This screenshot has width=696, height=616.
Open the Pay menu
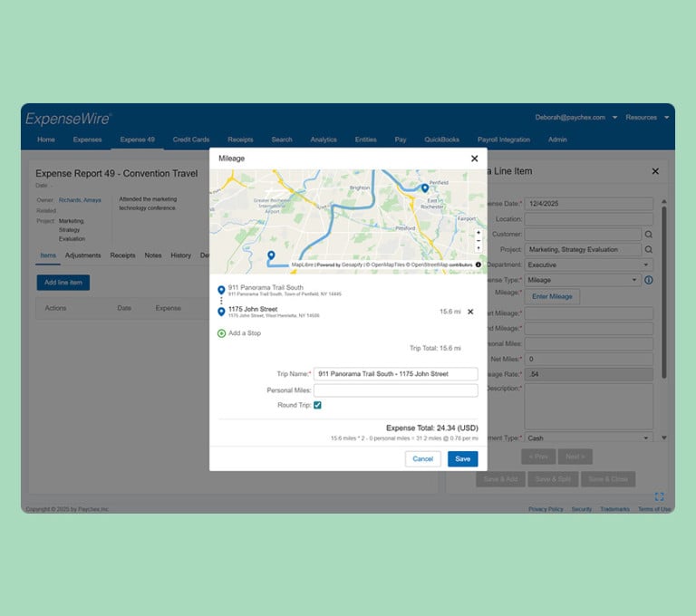401,140
